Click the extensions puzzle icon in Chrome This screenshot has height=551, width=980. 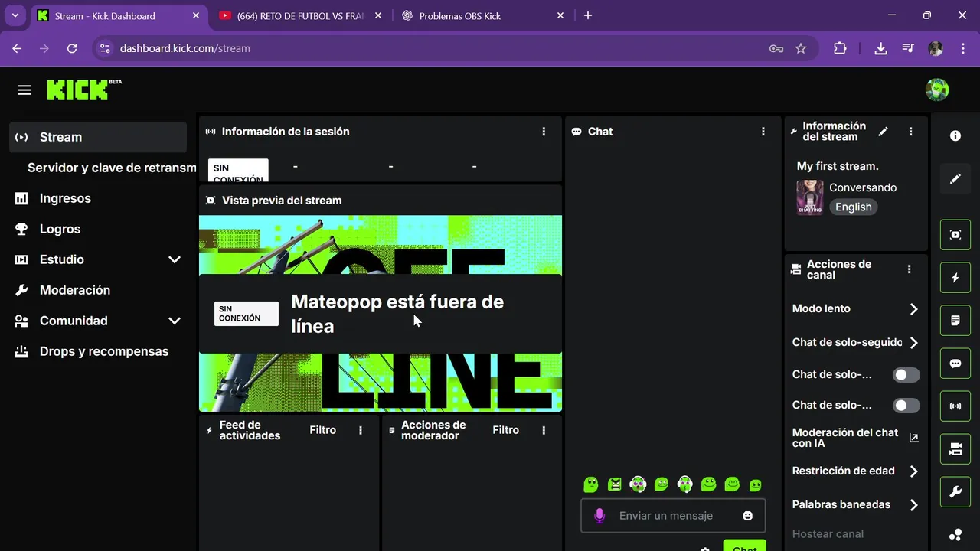point(840,48)
